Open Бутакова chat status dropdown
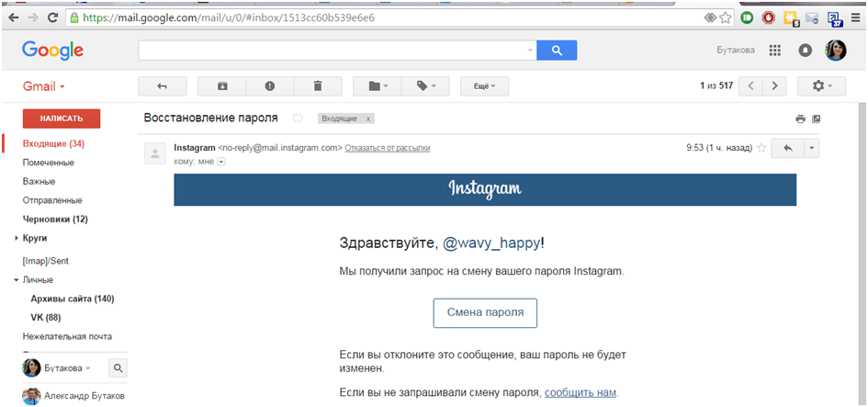Screen dimensions: 868x407 click(67, 368)
